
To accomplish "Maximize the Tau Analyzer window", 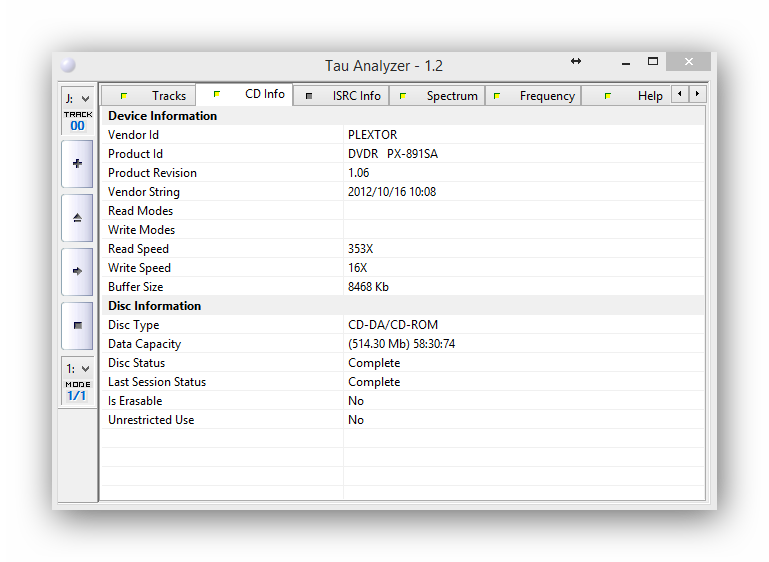I will [653, 62].
